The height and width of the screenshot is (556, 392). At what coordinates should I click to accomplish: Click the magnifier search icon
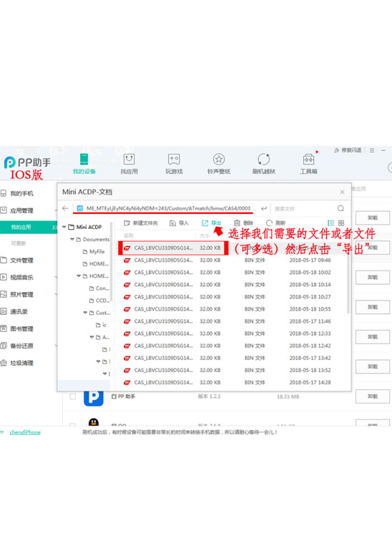point(340,208)
